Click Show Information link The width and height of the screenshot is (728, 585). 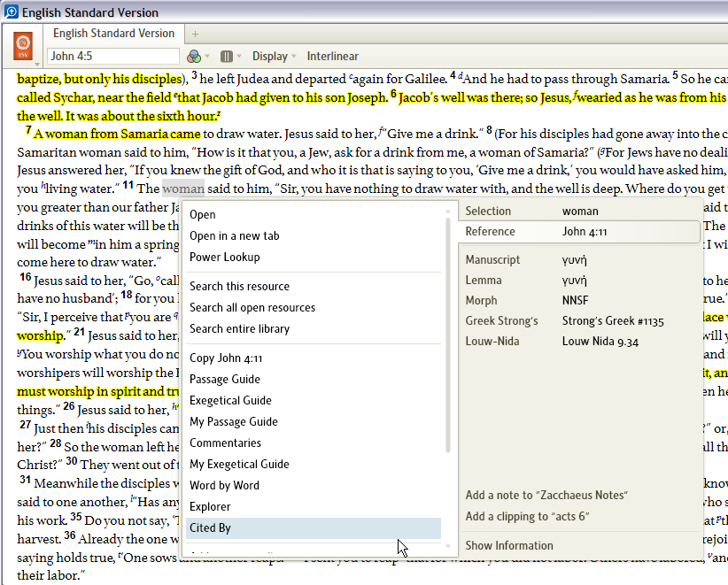(509, 545)
